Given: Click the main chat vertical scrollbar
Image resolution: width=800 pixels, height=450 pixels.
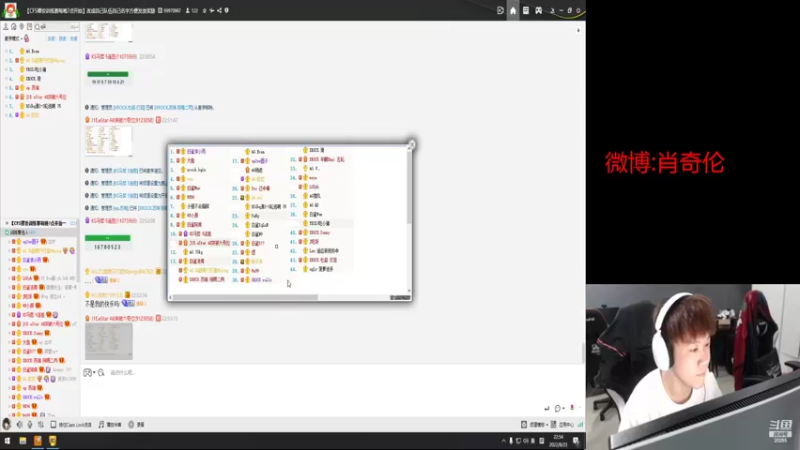Looking at the screenshot, I should 583,352.
